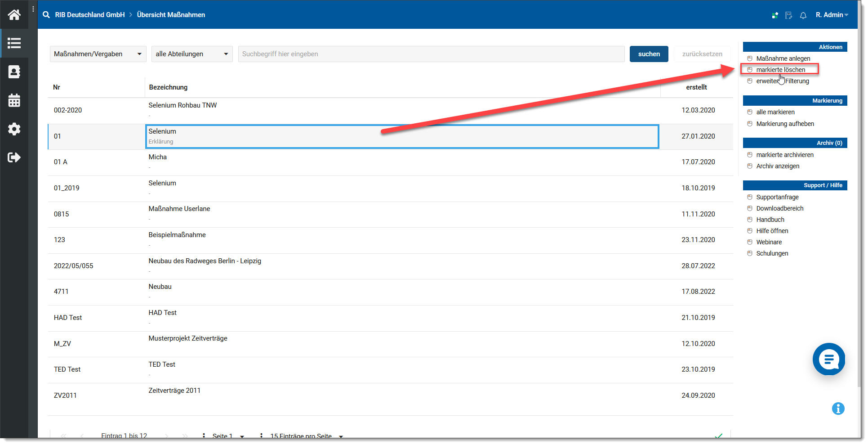Select alle markieren in Markierung panel
This screenshot has width=868, height=445.
pos(775,112)
